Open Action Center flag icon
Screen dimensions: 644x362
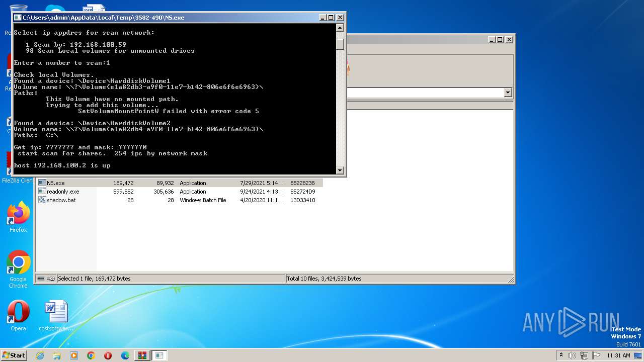click(x=596, y=355)
